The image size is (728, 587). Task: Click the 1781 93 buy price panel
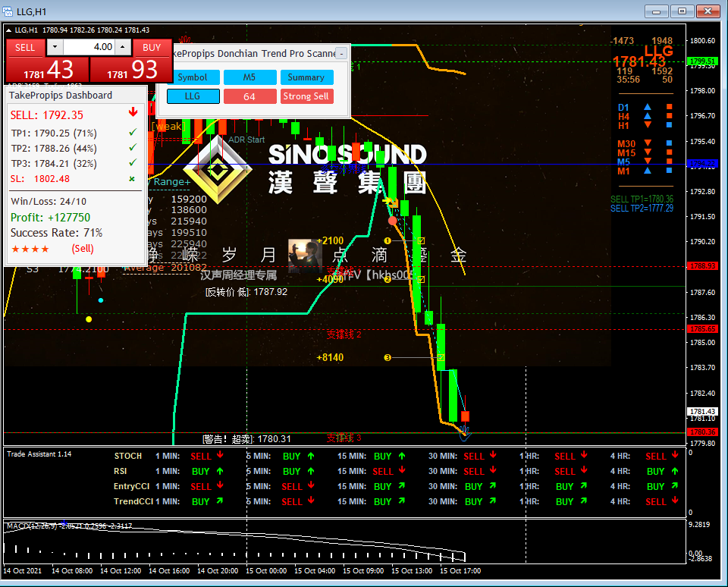131,70
